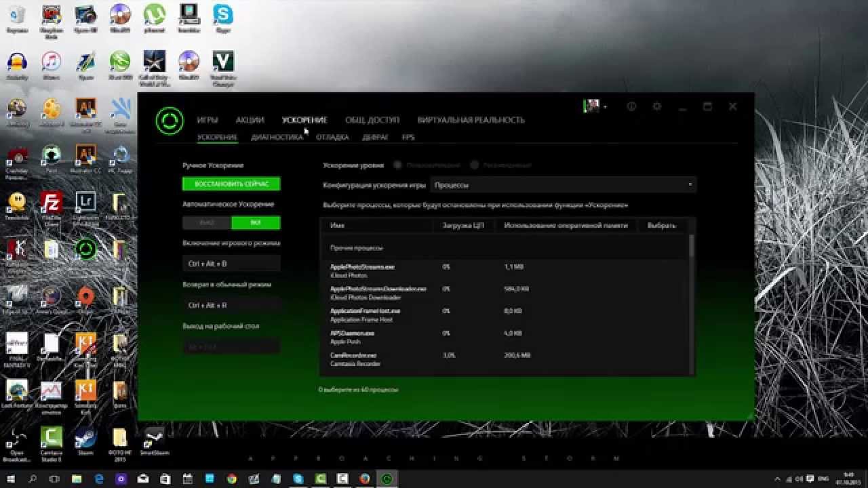Open Steam desktop shortcut
Screen dimensions: 868x488
(85, 441)
